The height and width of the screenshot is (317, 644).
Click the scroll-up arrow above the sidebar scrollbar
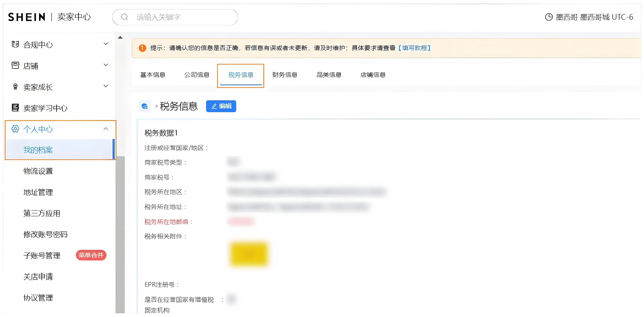(x=120, y=38)
